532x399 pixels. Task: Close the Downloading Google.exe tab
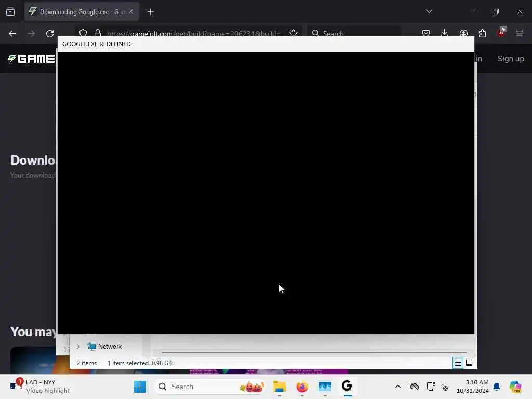coord(131,11)
